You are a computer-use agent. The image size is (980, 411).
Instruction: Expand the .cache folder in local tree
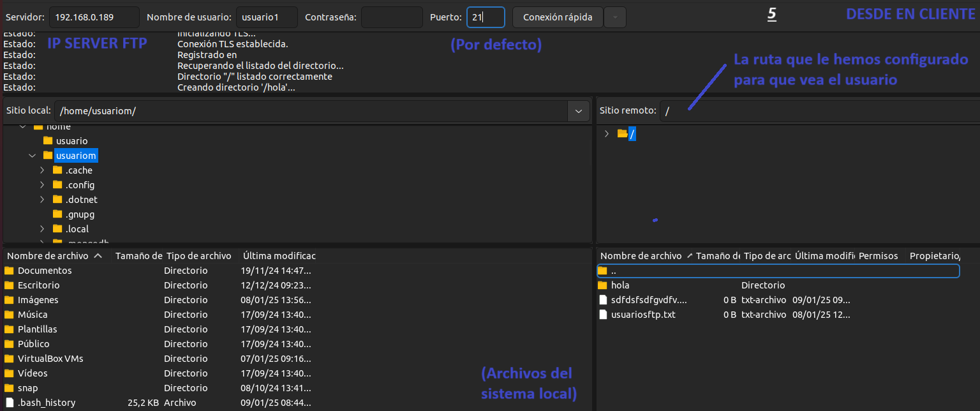pos(42,170)
